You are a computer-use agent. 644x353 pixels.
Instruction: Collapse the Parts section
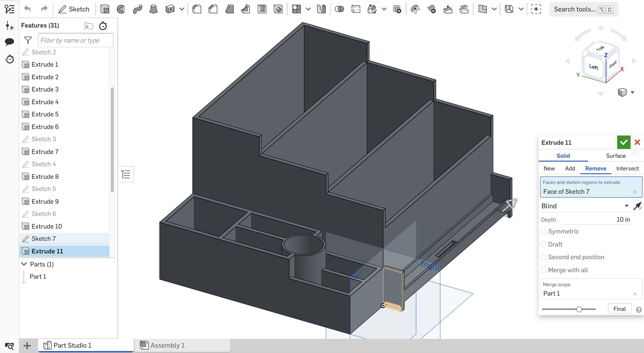coord(24,264)
